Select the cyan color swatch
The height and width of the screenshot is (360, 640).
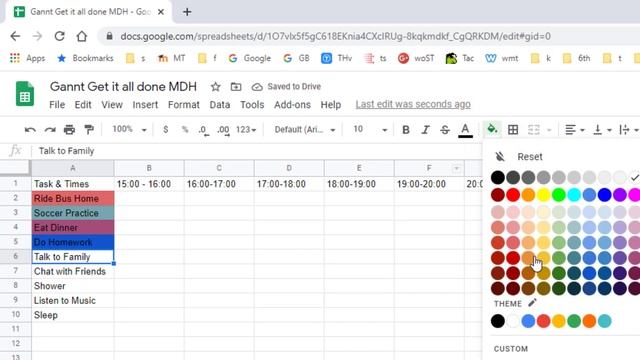click(x=574, y=195)
